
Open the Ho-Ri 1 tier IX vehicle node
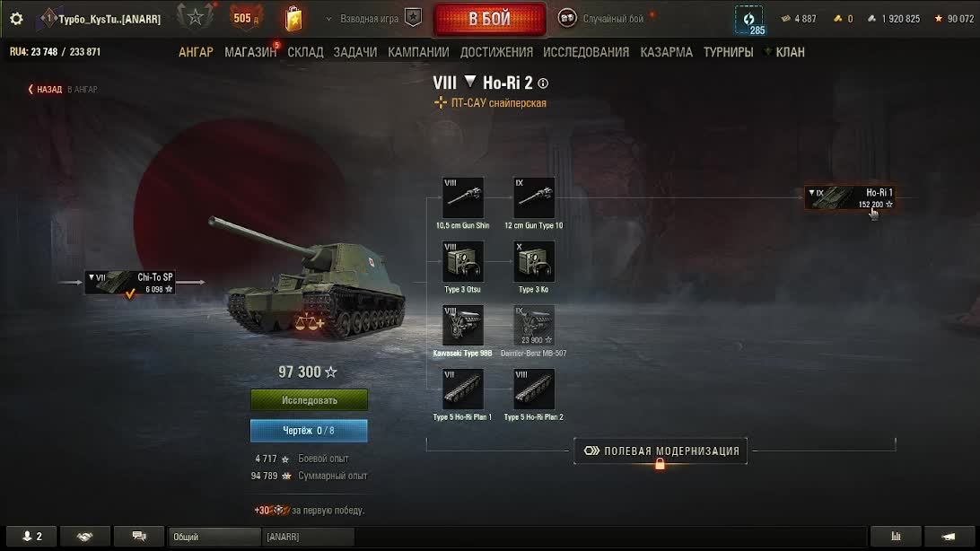tap(850, 198)
